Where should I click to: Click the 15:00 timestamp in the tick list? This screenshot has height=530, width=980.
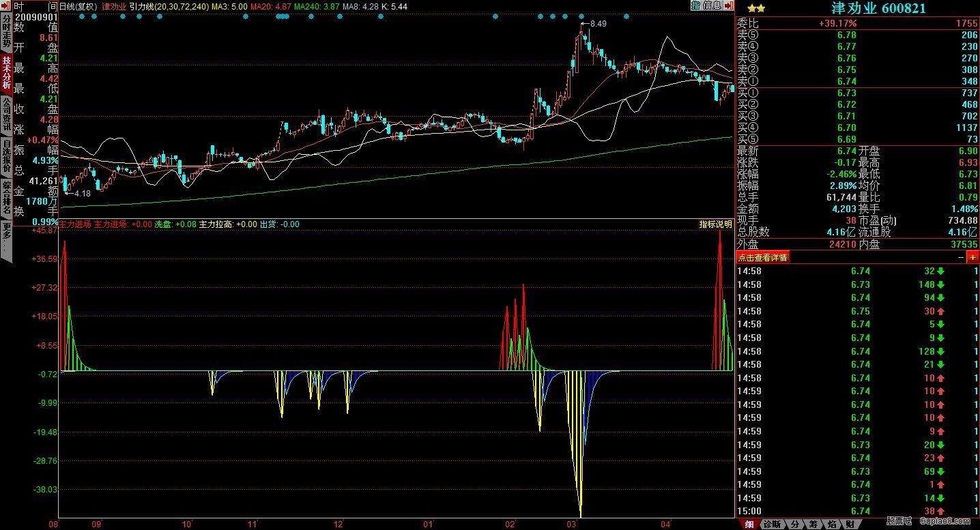point(749,511)
